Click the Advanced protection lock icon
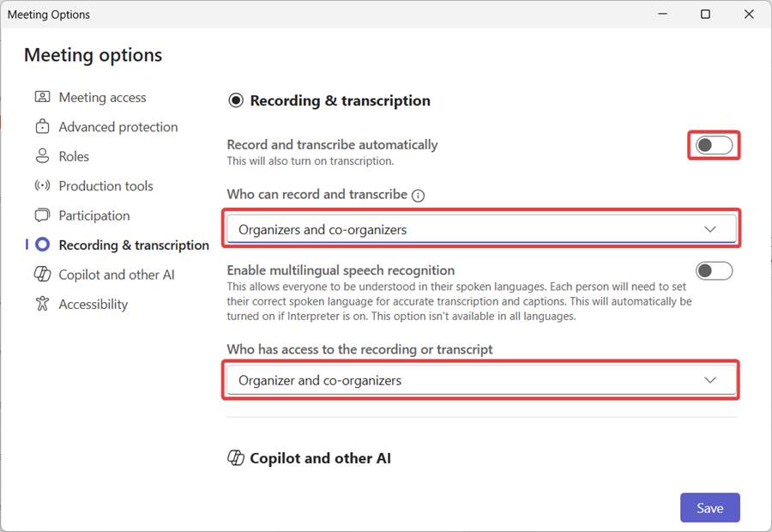Screen dimensions: 772x532 pos(42,127)
